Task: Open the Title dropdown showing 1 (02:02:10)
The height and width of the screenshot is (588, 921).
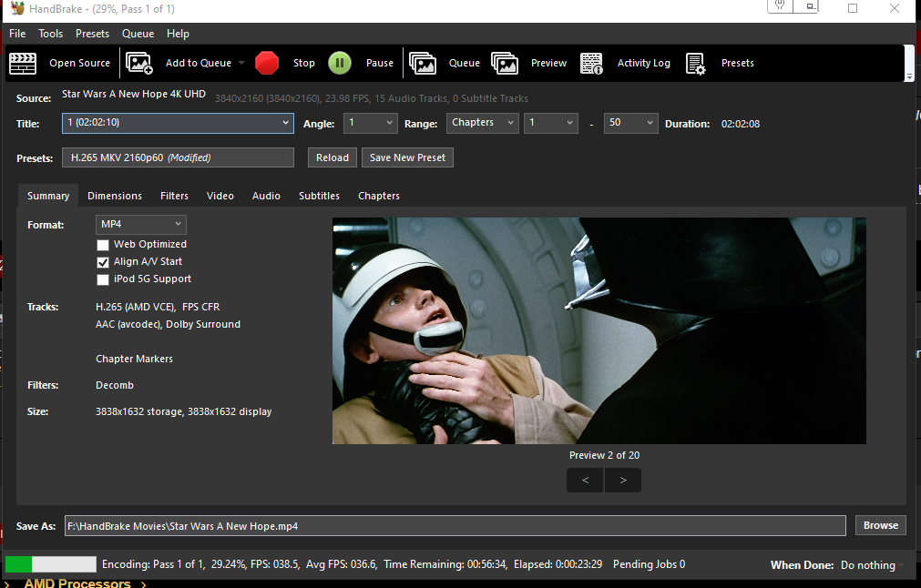Action: pos(178,123)
